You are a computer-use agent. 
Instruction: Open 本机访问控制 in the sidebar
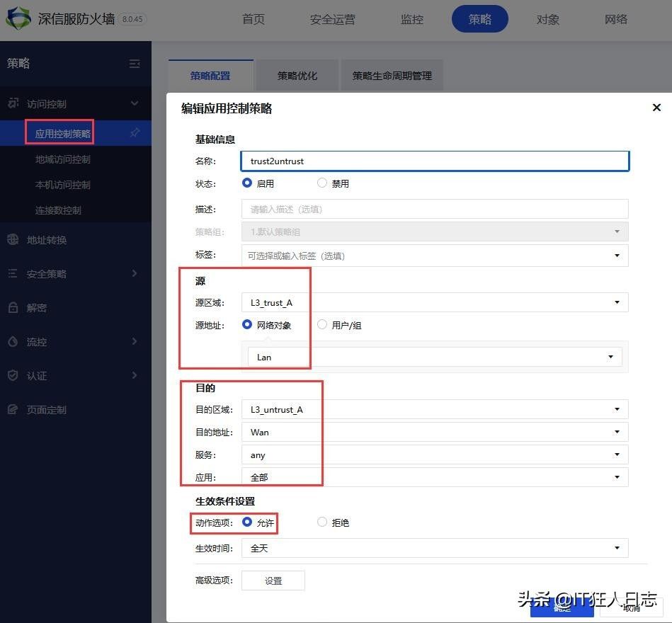point(62,185)
